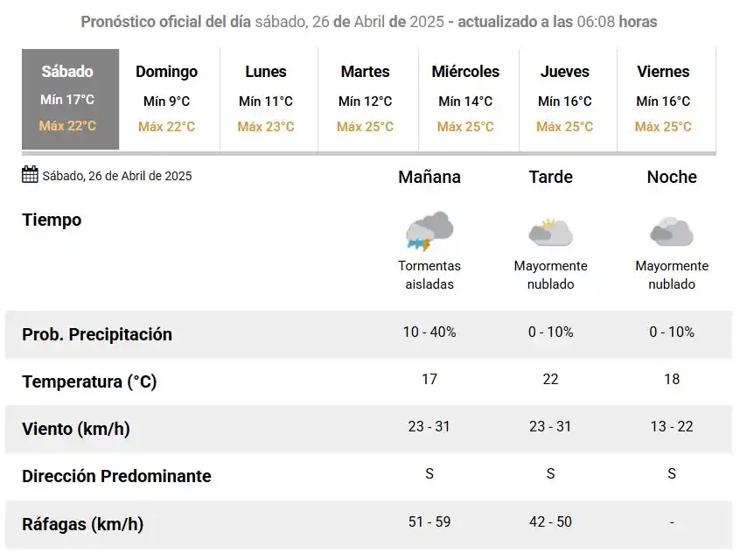Click the mostly cloudy night icon
Image resolution: width=740 pixels, height=560 pixels.
click(x=671, y=232)
